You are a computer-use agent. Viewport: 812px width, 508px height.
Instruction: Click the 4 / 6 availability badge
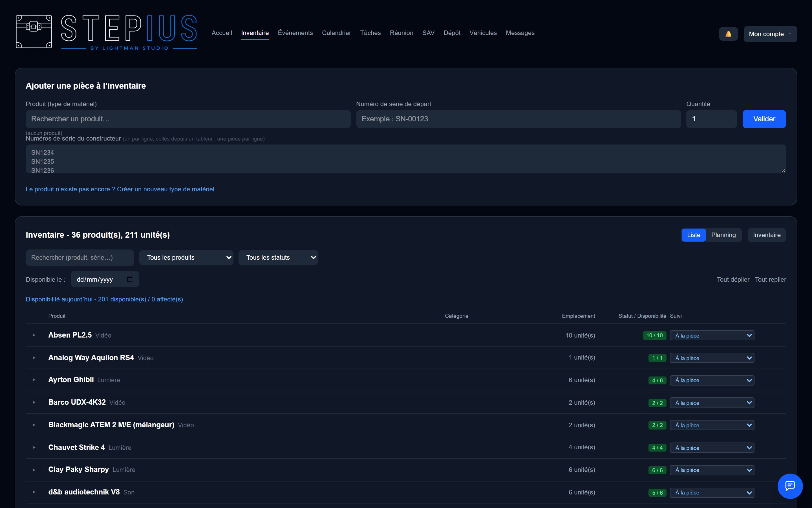tap(657, 380)
